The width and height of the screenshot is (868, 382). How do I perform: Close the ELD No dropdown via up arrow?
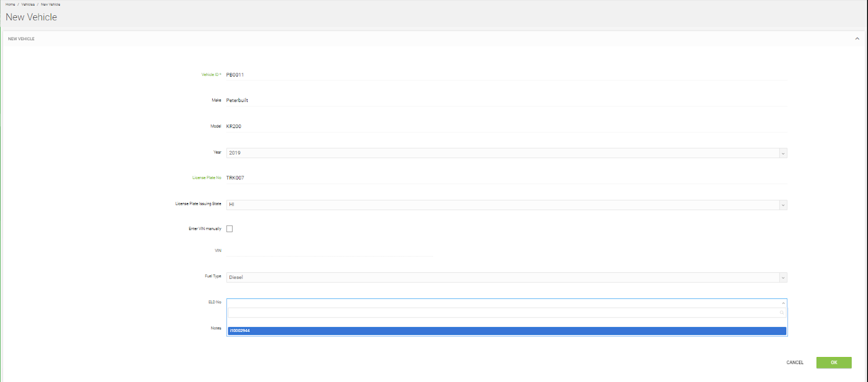(783, 303)
